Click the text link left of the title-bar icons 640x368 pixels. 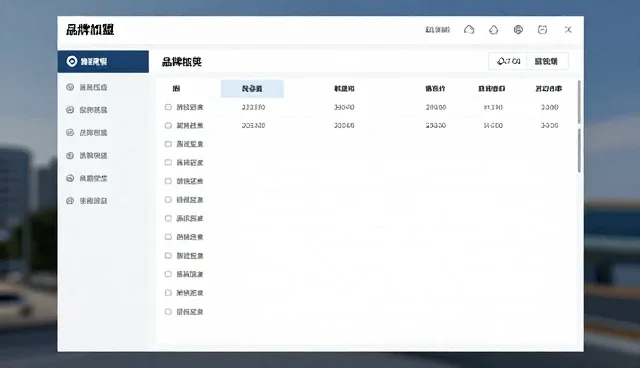[437, 29]
